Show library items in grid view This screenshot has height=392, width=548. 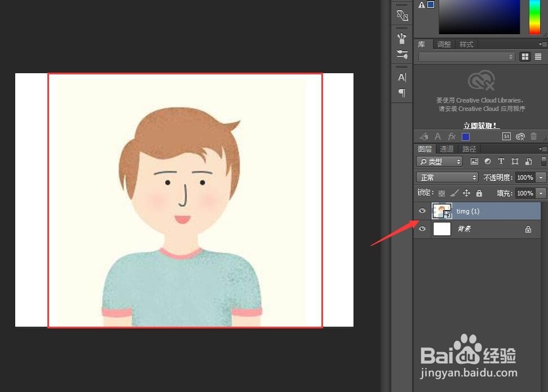(525, 56)
